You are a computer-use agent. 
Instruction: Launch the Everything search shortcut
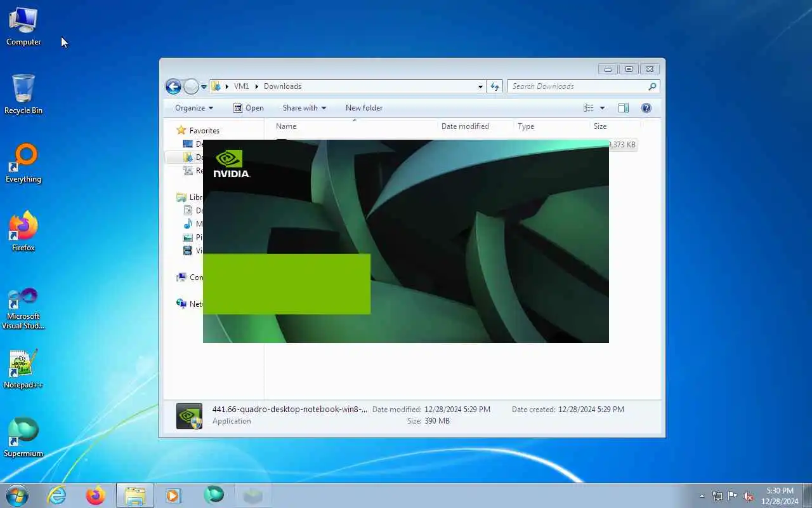coord(23,163)
